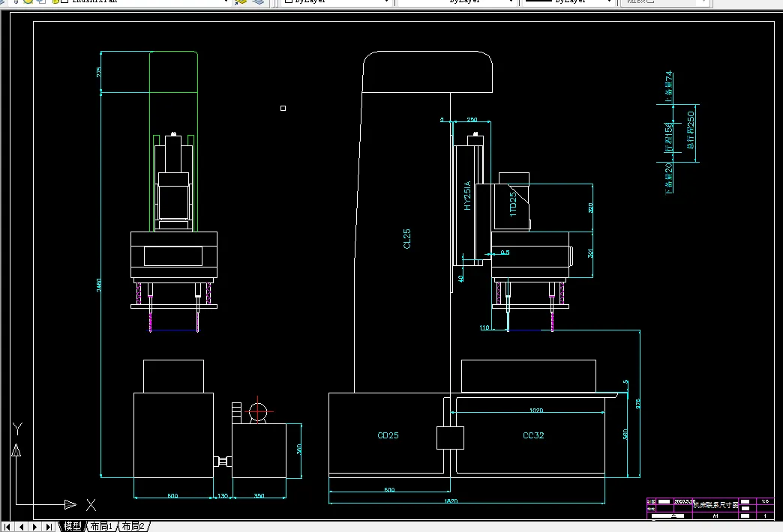Viewport: 783px width, 532px height.
Task: Select the CL25 column label
Action: point(406,238)
